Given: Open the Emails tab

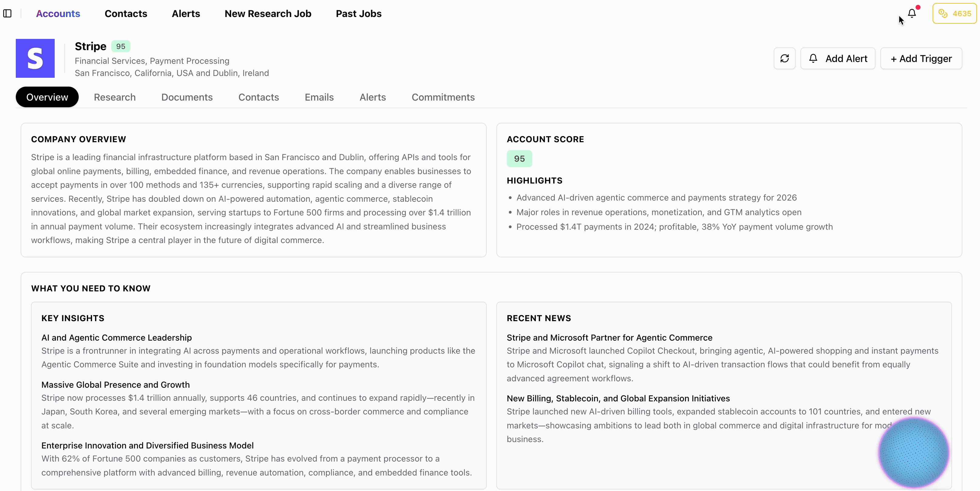Looking at the screenshot, I should click(x=319, y=97).
